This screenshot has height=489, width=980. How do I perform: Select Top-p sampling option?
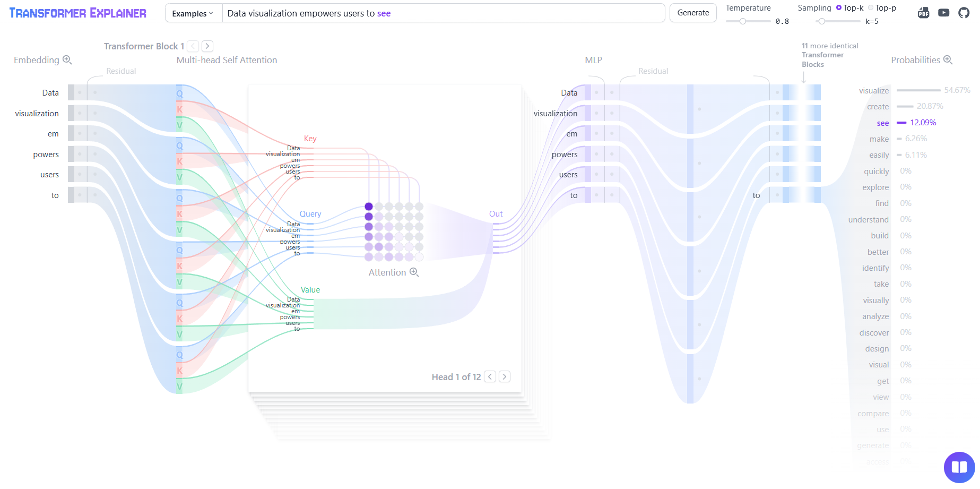pos(871,7)
